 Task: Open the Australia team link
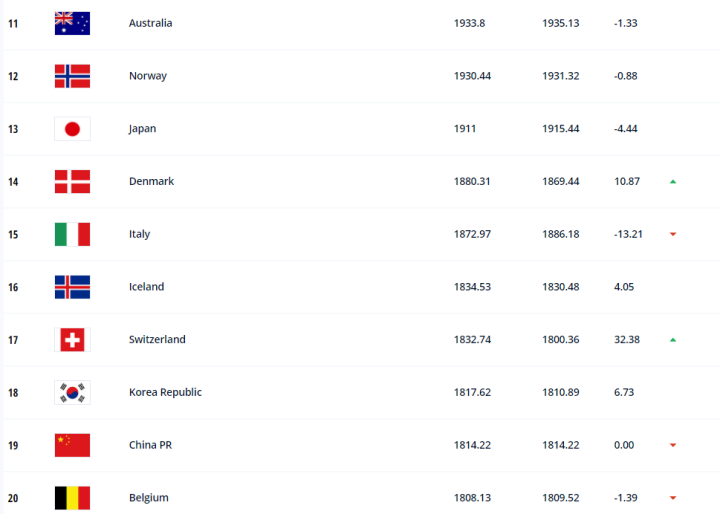click(150, 23)
